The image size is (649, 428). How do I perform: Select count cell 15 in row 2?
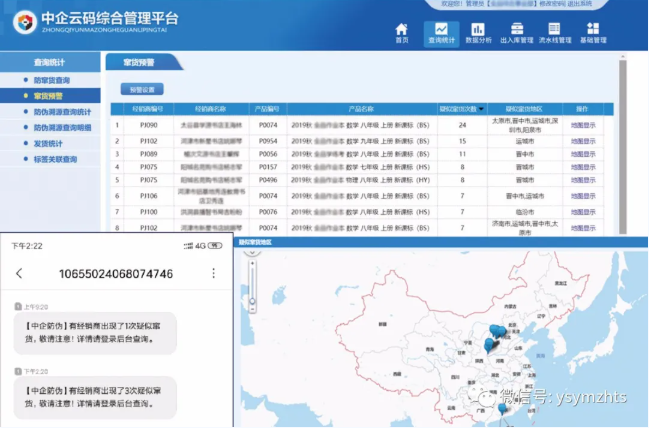click(462, 141)
